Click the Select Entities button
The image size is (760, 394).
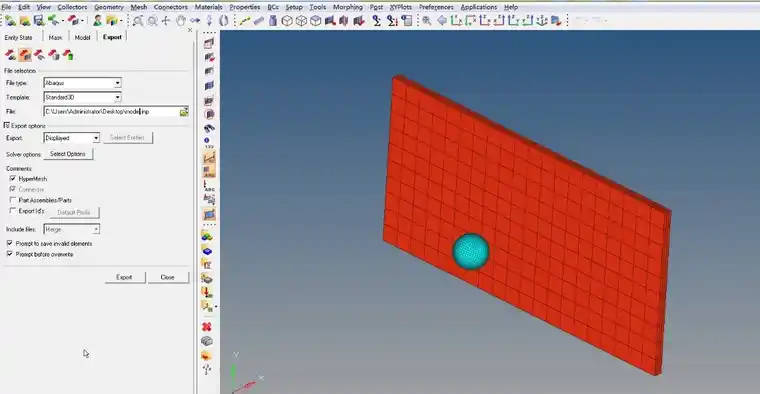127,138
